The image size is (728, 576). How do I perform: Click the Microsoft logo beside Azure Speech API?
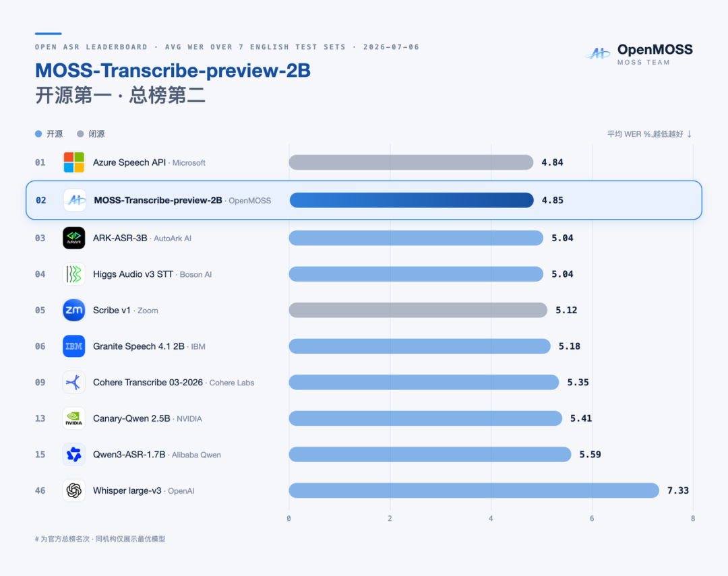coord(74,162)
